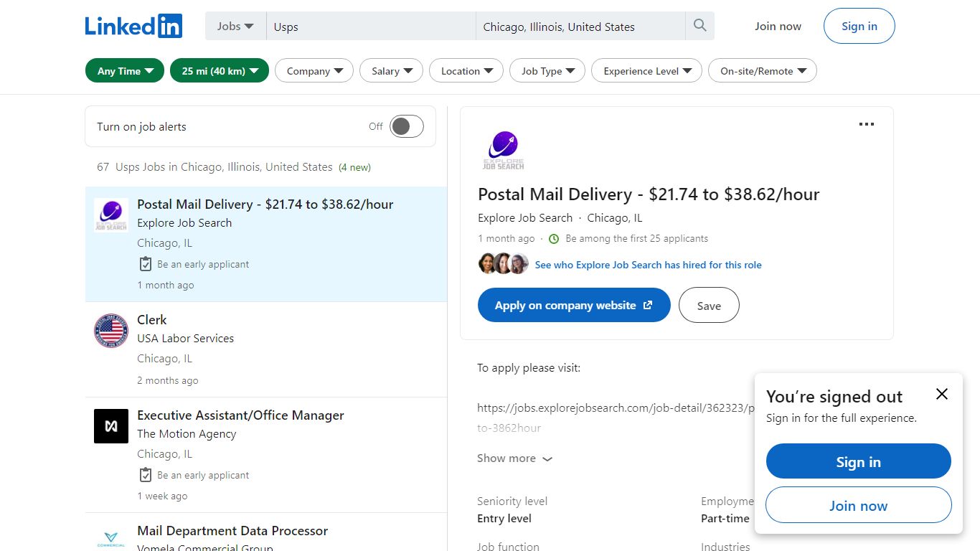Click the Usps search keyword field

pyautogui.click(x=371, y=27)
